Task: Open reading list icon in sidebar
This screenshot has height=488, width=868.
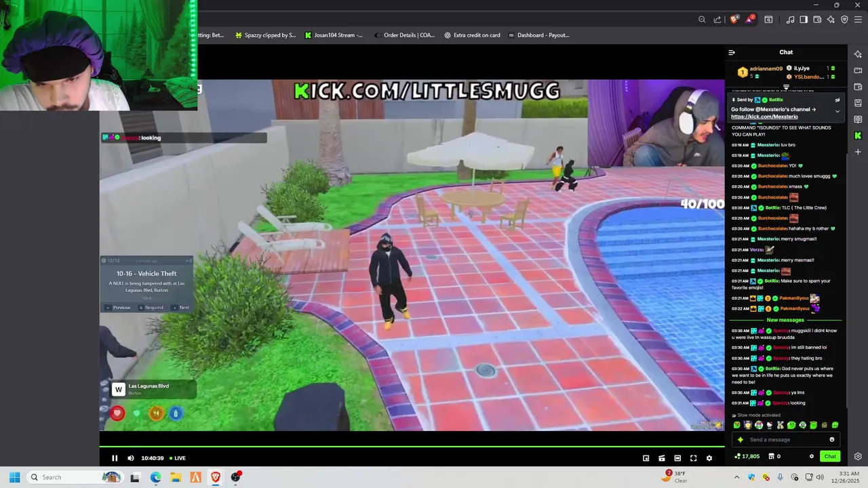Action: tap(858, 119)
